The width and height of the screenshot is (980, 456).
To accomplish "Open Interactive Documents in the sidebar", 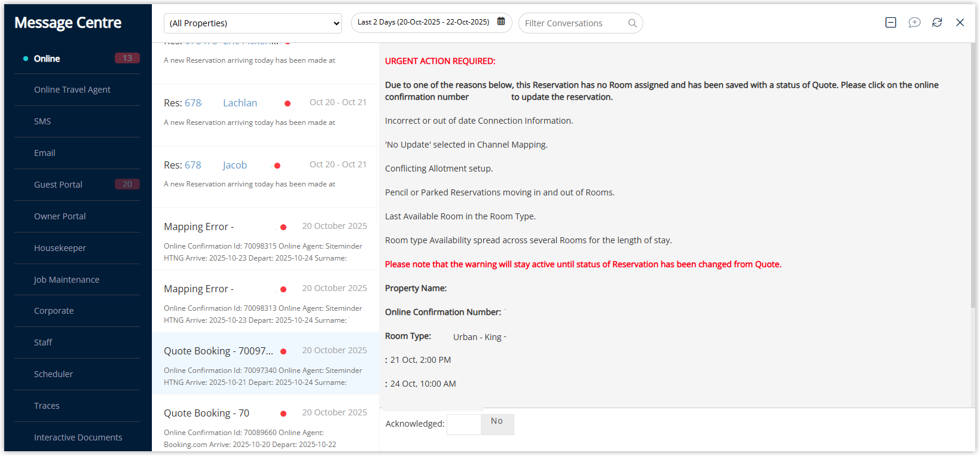I will (x=77, y=437).
